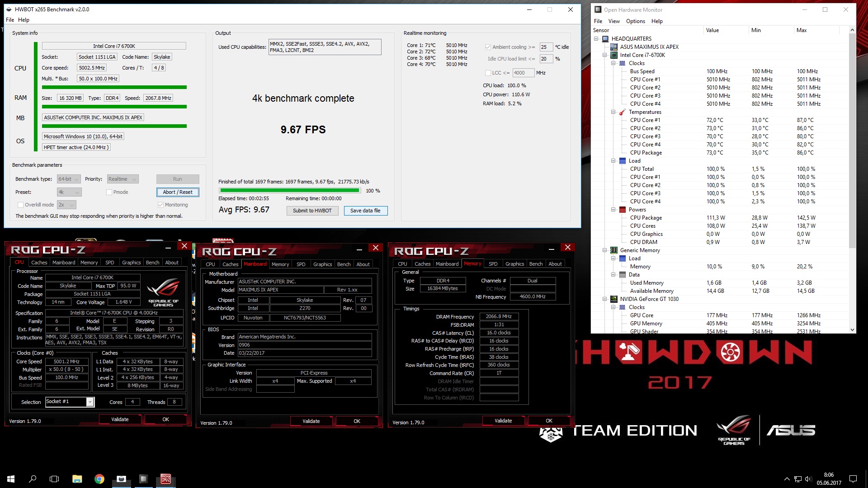This screenshot has height=488, width=868.
Task: Open File Explorer from the taskbar
Action: click(x=77, y=479)
